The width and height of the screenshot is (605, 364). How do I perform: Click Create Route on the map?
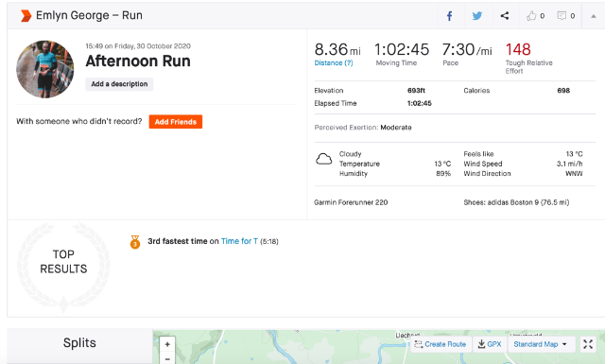441,344
